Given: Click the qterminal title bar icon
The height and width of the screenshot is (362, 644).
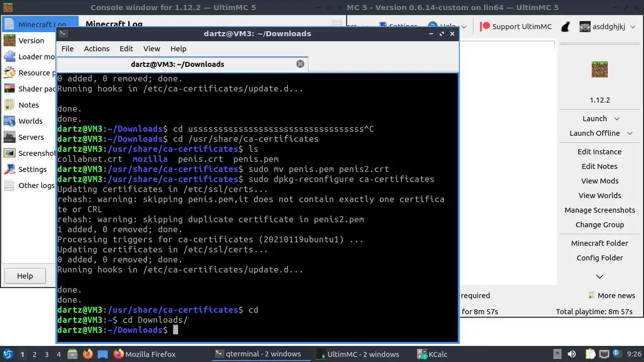Looking at the screenshot, I should click(63, 34).
